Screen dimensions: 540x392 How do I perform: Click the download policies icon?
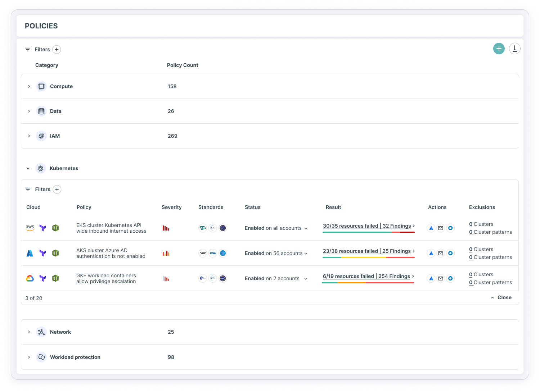click(x=514, y=49)
